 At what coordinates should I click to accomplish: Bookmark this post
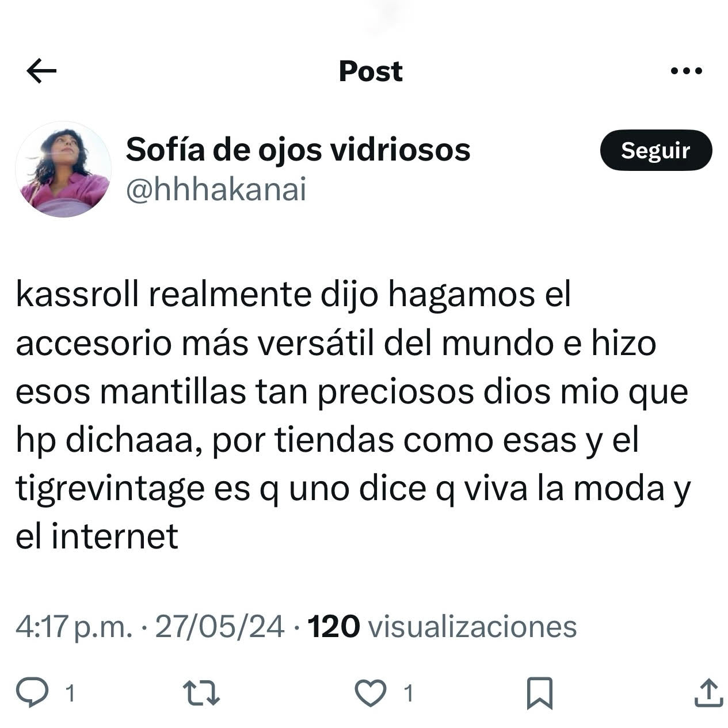540,693
